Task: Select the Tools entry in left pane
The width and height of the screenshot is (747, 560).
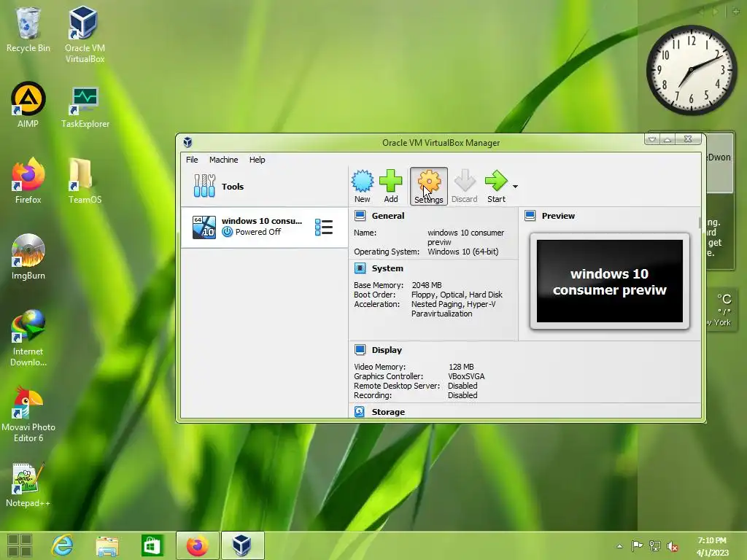Action: click(264, 186)
